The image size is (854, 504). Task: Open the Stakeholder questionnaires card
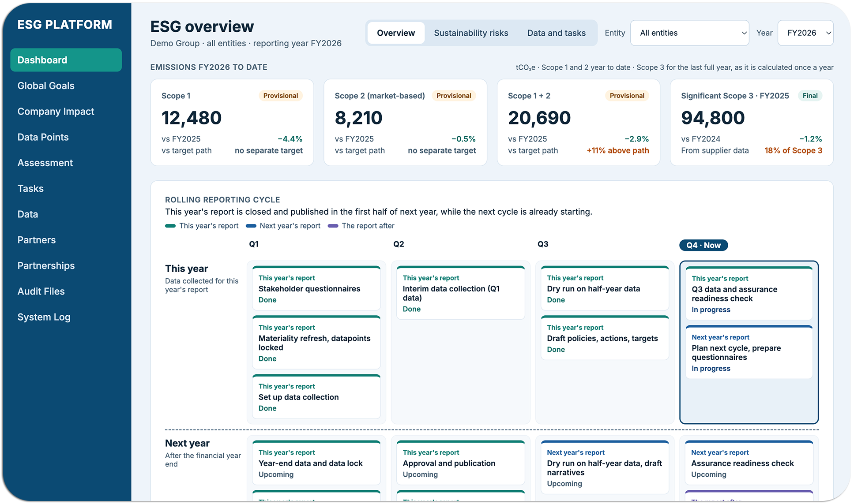point(316,288)
